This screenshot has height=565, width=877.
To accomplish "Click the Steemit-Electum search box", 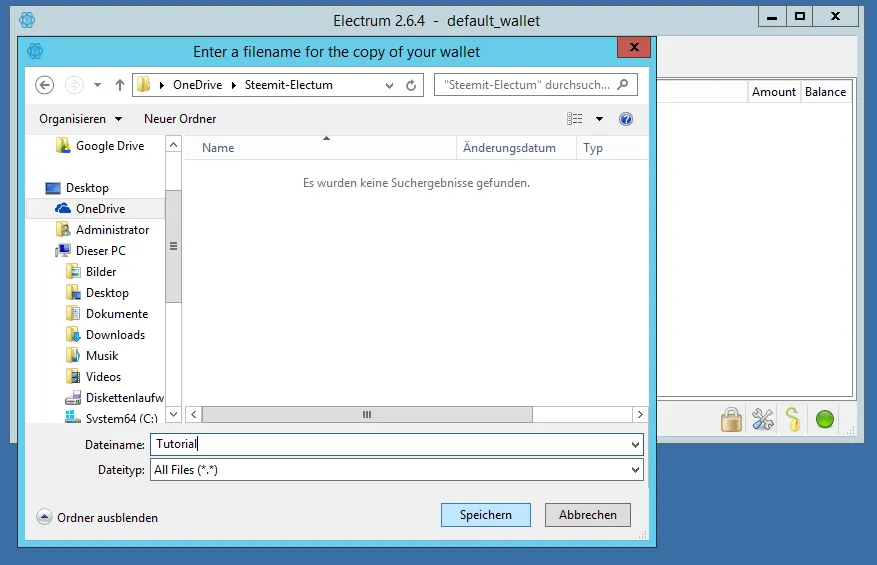I will pos(535,85).
